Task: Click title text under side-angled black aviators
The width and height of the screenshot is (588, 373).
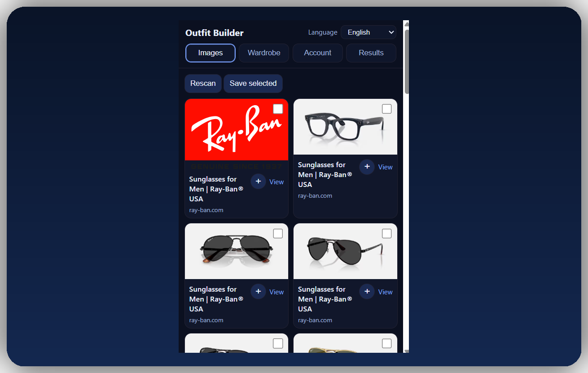Action: point(325,299)
